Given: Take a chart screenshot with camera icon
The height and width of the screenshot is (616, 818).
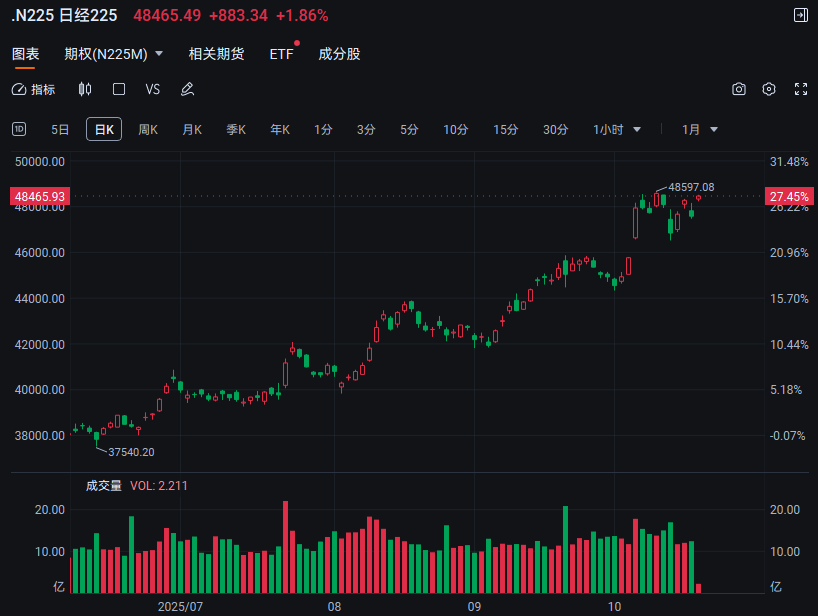Looking at the screenshot, I should click(x=739, y=89).
